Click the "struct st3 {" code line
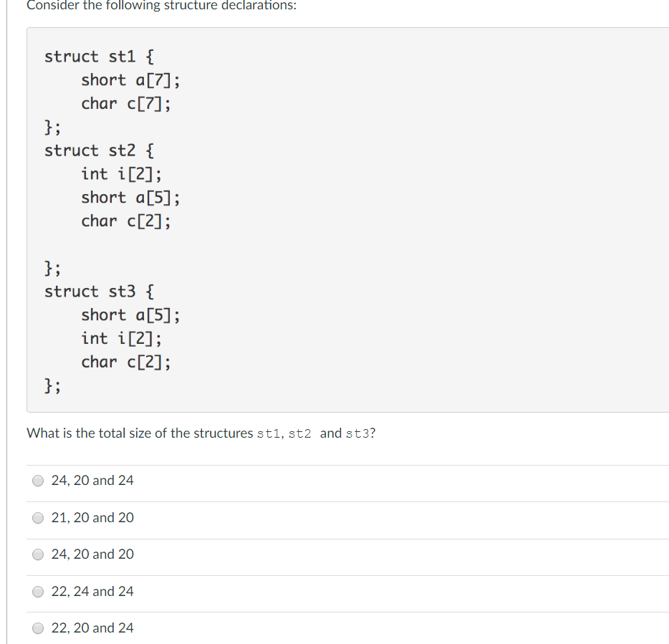 (x=100, y=292)
